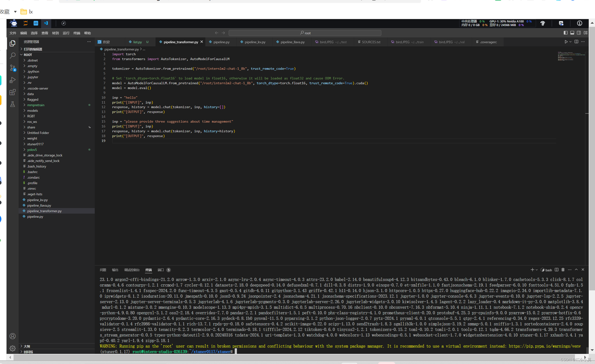Expand the models folder

[33, 111]
